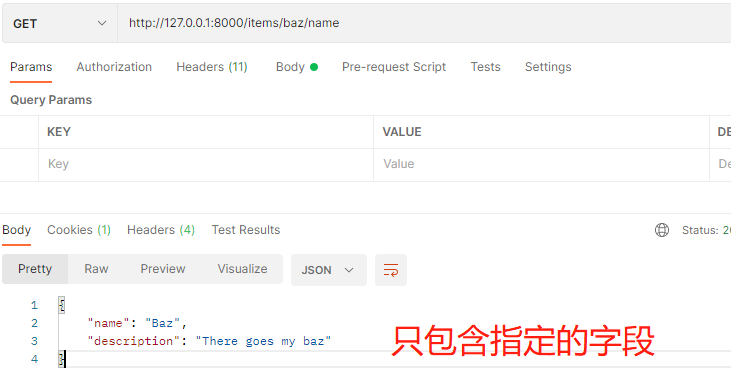Image resolution: width=731 pixels, height=392 pixels.
Task: Select the Visualize view button
Action: pos(242,269)
